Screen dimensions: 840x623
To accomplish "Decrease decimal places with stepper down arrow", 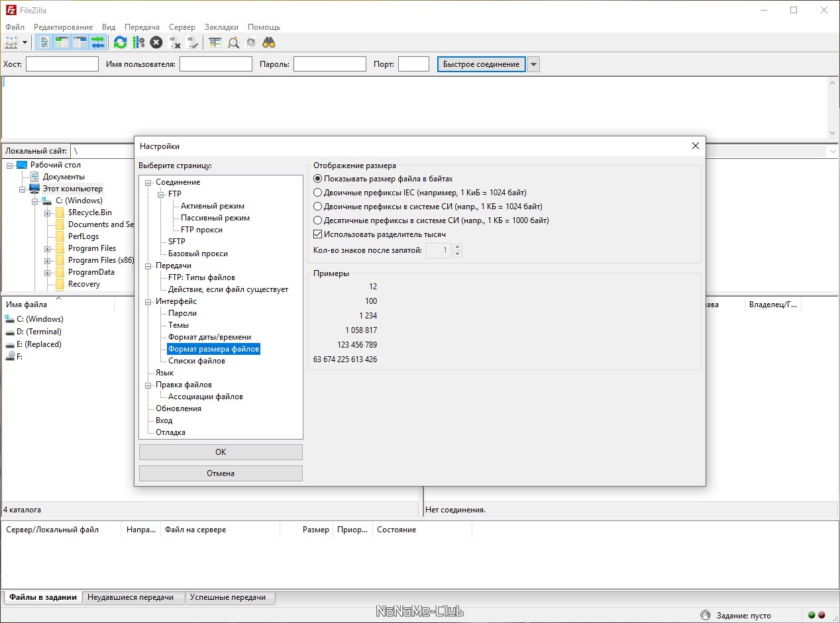I will pyautogui.click(x=457, y=254).
